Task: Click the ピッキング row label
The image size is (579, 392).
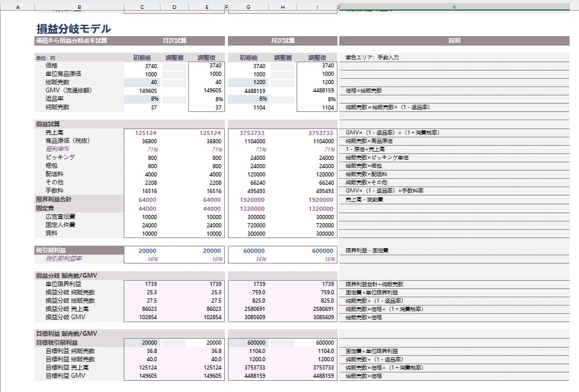Action: [x=60, y=157]
